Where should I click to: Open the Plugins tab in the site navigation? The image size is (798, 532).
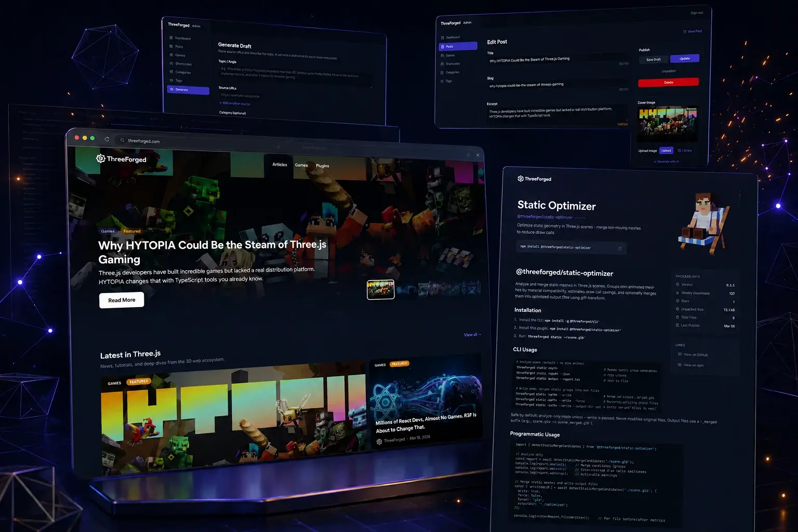322,166
